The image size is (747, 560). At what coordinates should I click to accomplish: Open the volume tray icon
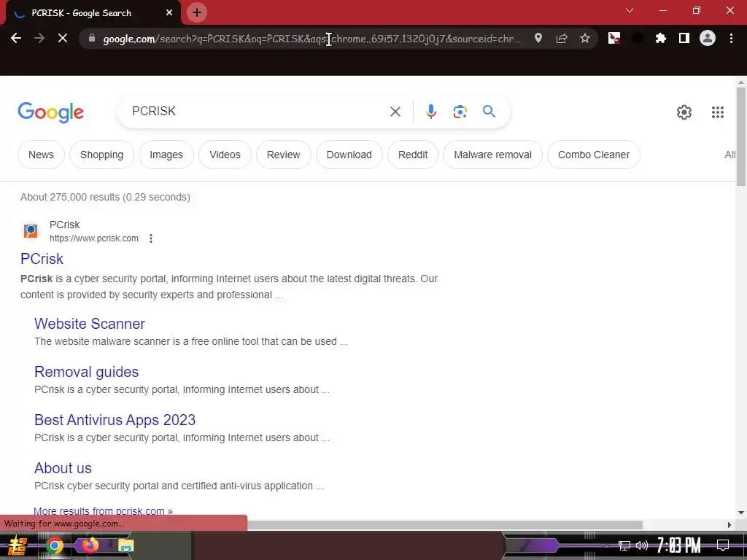[x=642, y=545]
